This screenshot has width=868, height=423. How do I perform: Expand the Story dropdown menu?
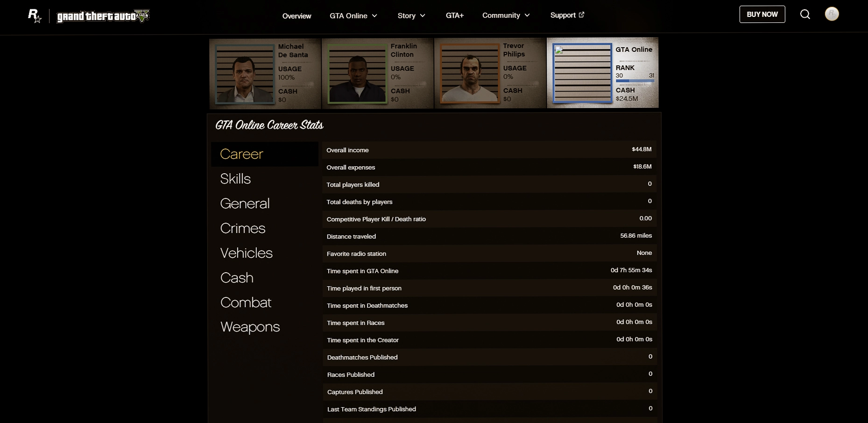pyautogui.click(x=411, y=16)
